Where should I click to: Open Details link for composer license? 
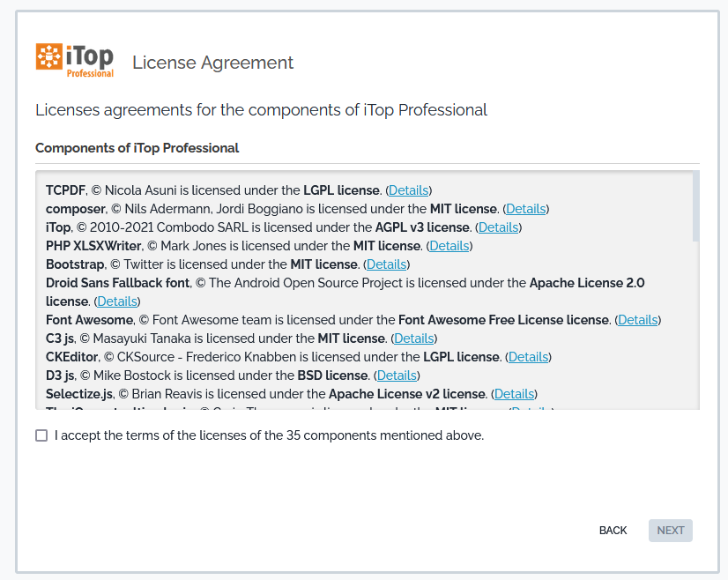coord(526,209)
